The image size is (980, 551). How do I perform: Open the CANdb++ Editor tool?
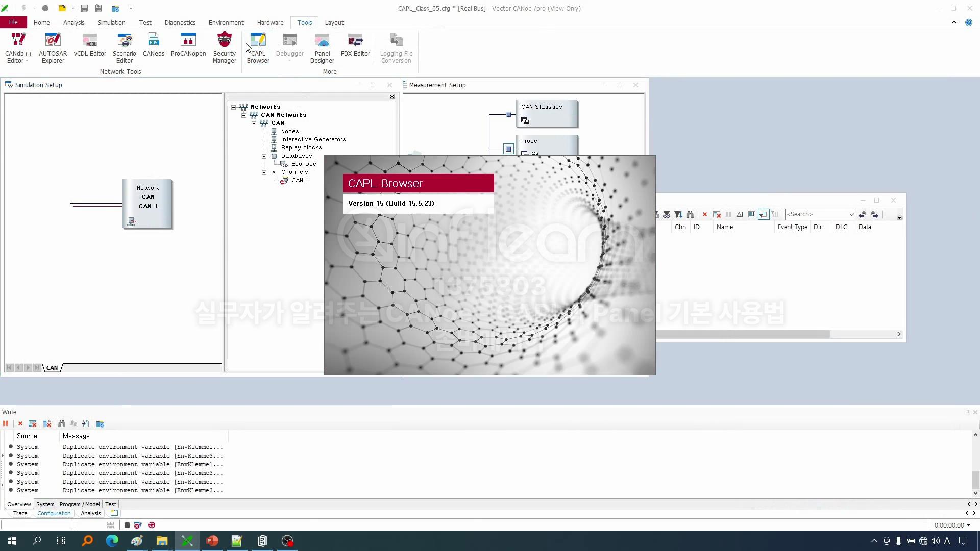(18, 48)
